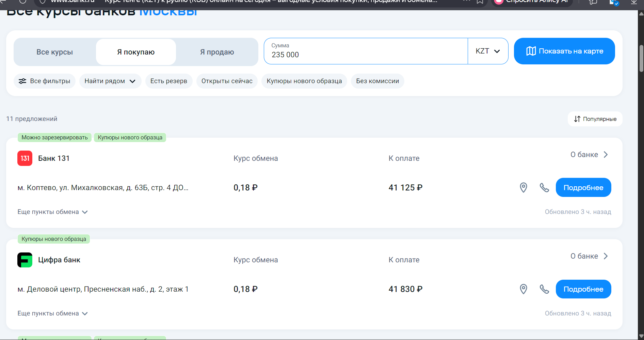The width and height of the screenshot is (644, 340).
Task: Click the green Цифра банк logo
Action: tap(25, 260)
